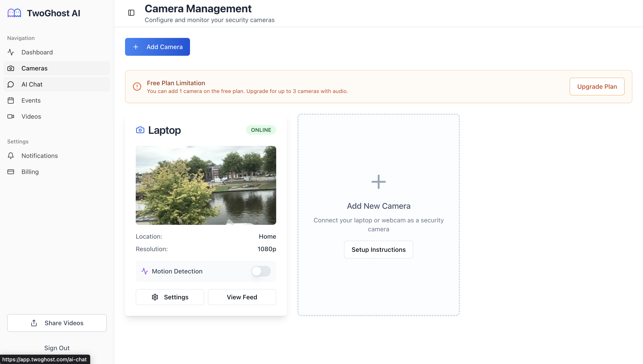Click the AI Chat bubble icon

(x=11, y=84)
